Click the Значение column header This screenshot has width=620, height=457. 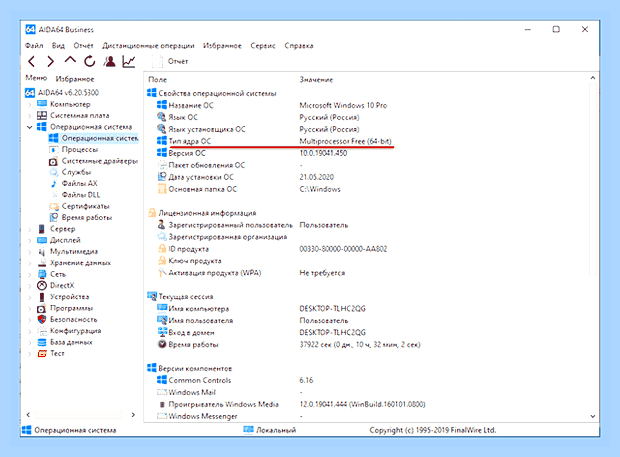click(x=316, y=79)
